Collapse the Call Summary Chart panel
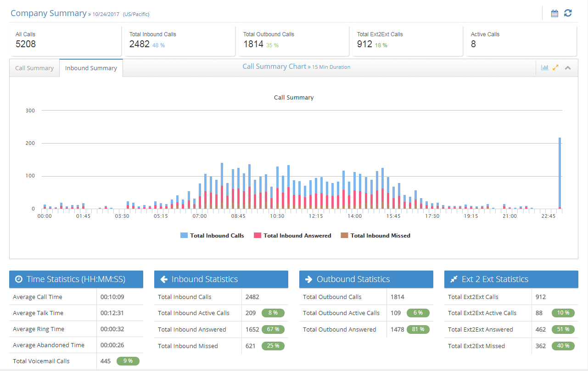 (x=568, y=68)
